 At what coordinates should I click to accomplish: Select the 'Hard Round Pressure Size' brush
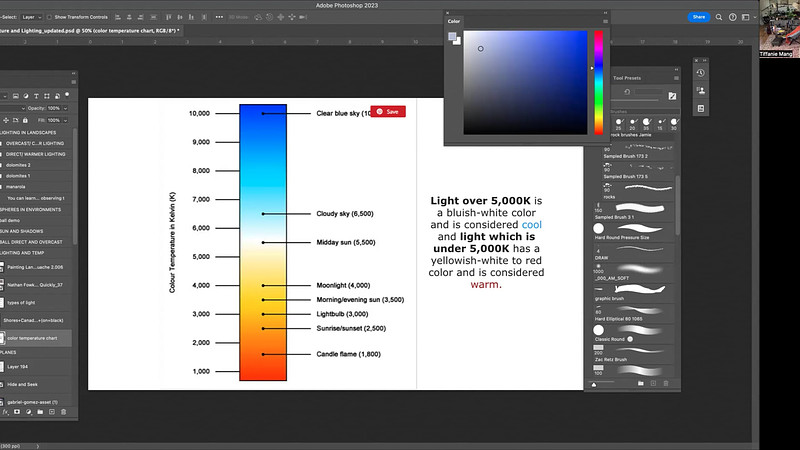point(633,231)
